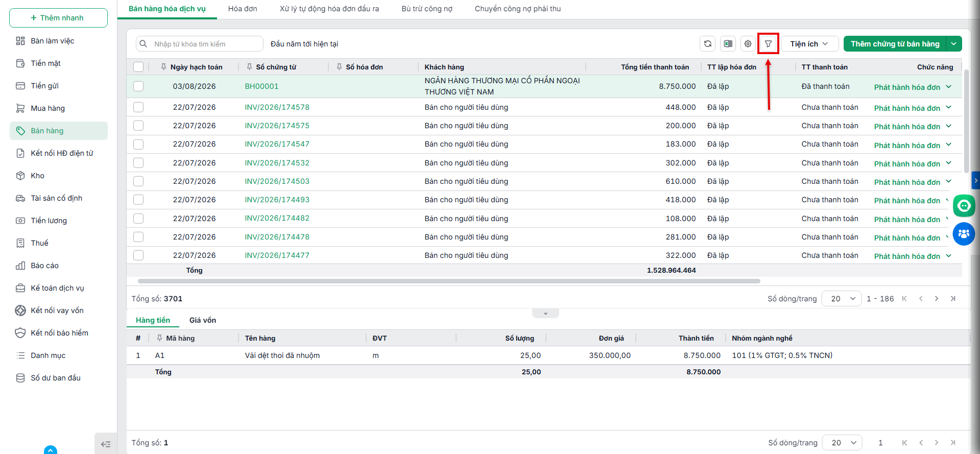This screenshot has height=454, width=980.
Task: Open Tiền gửi in sidebar
Action: click(x=44, y=86)
